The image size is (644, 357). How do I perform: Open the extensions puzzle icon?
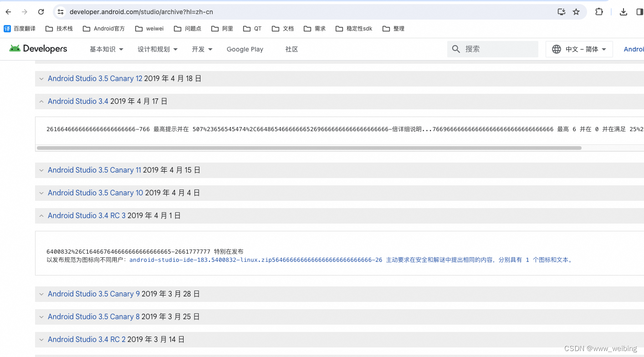(599, 12)
